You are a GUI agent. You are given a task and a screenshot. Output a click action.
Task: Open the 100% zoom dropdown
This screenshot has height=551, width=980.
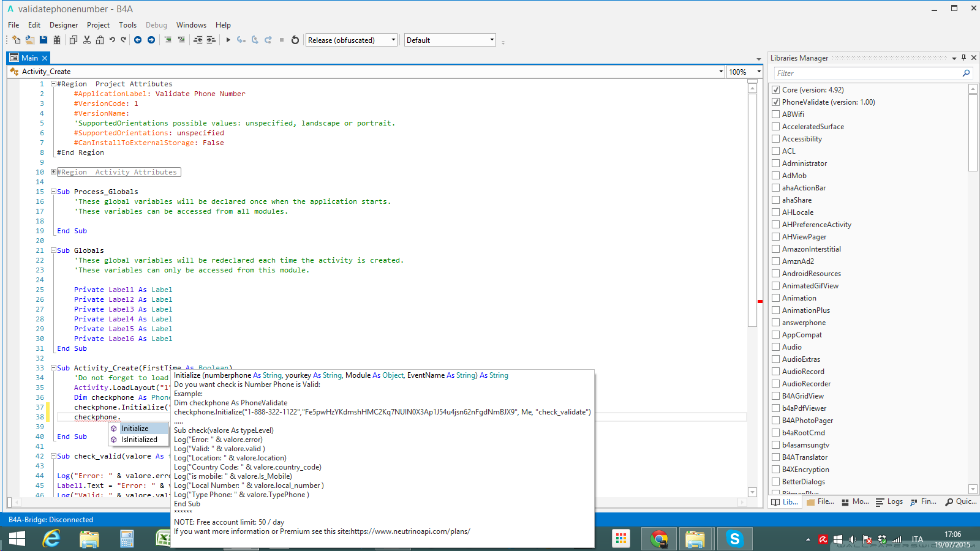[758, 72]
